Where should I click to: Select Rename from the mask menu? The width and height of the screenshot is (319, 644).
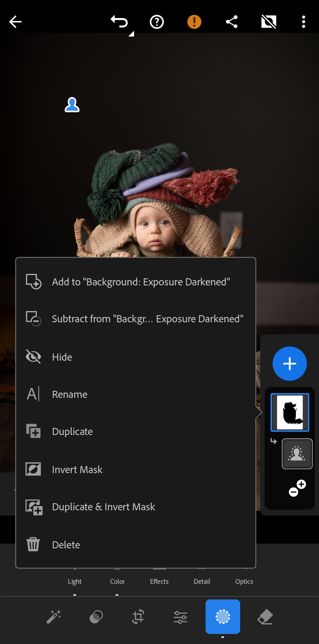coord(70,394)
